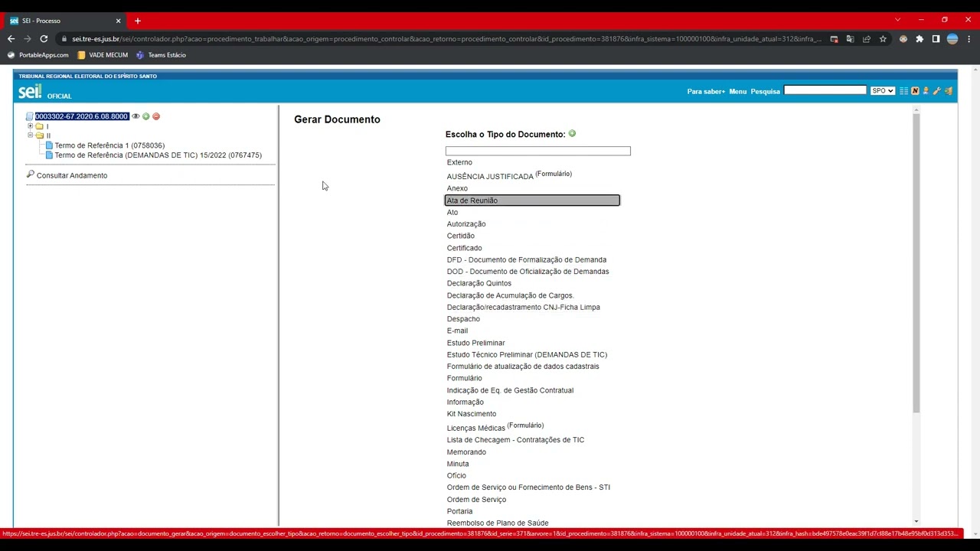Expand folder I in process tree
The height and width of the screenshot is (551, 980).
click(x=30, y=126)
